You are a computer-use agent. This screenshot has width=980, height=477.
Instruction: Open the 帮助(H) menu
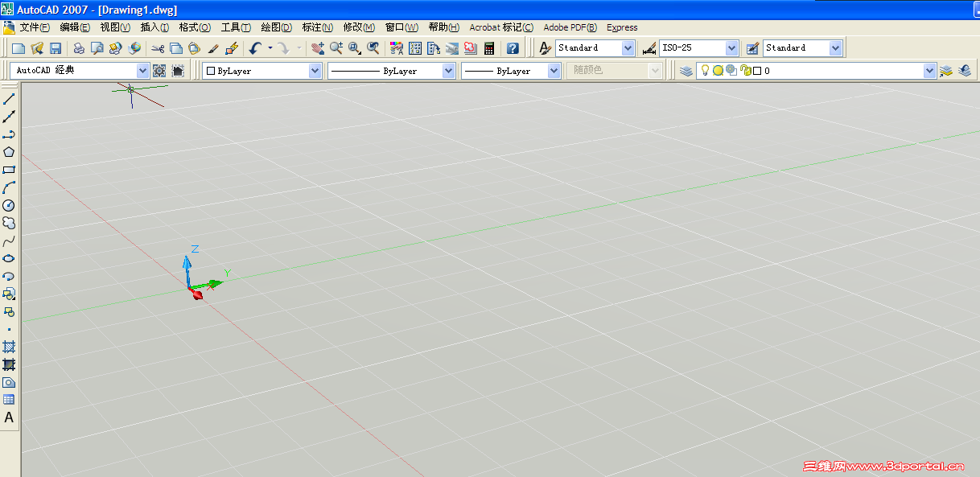click(x=444, y=27)
